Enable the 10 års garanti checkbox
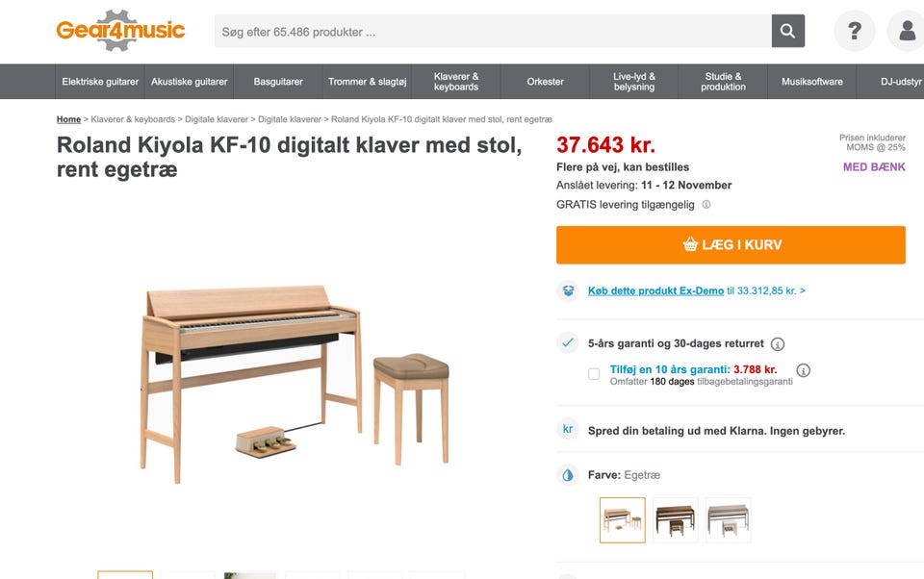This screenshot has height=579, width=924. click(594, 373)
